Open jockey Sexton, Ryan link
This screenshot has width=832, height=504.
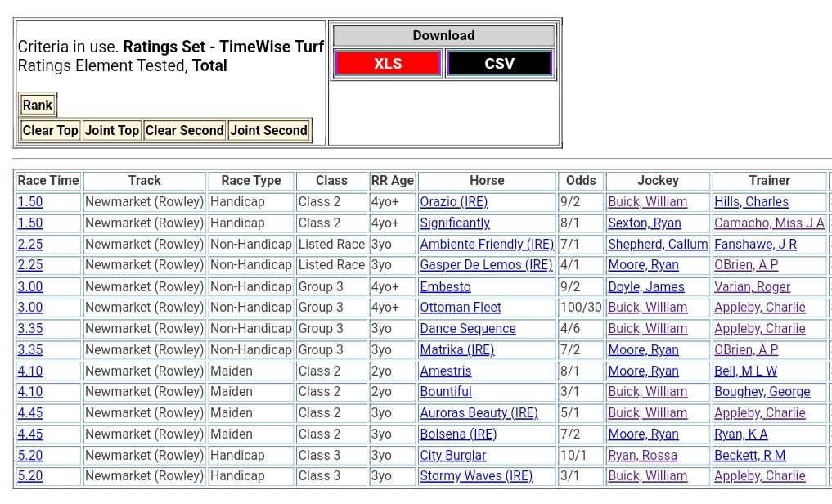[644, 223]
